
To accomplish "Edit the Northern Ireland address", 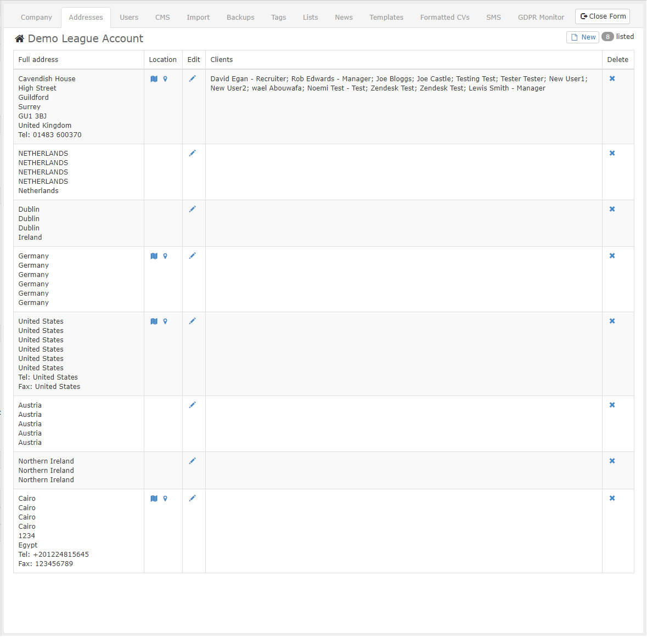I will 192,461.
